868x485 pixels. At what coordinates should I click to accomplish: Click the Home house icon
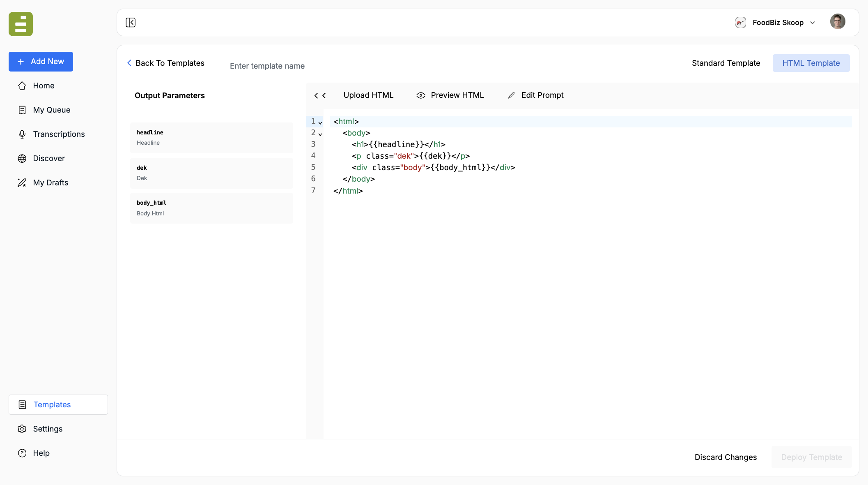[22, 86]
